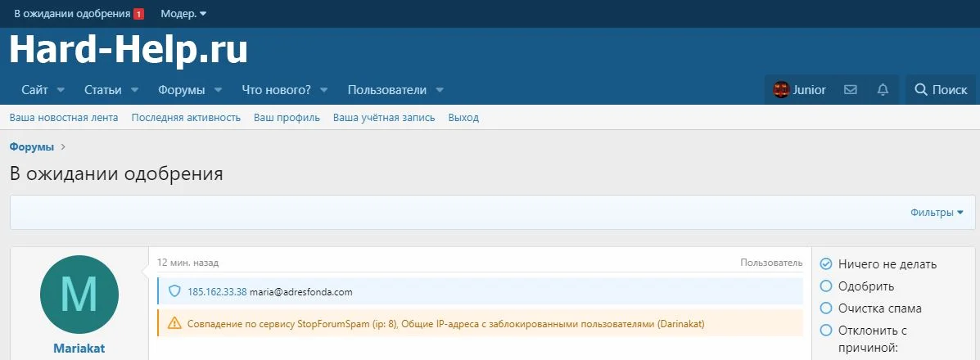Expand the arrow next to Статьи menu
Image resolution: width=980 pixels, height=360 pixels.
click(x=134, y=90)
